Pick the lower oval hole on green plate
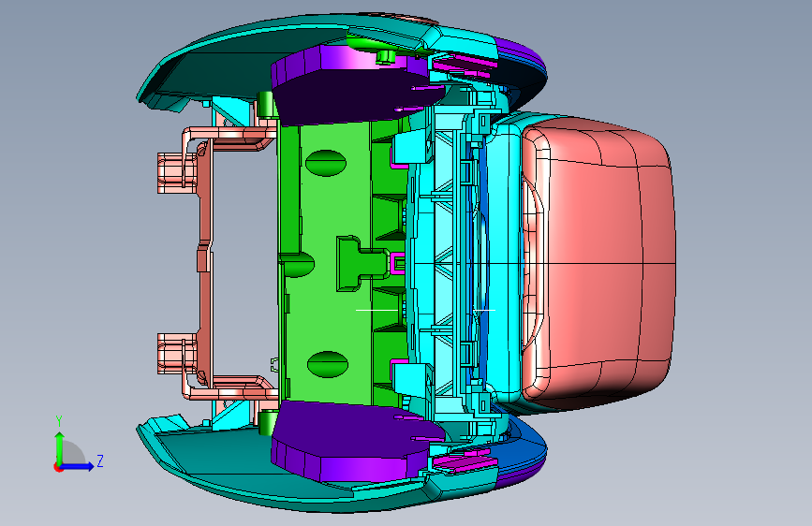Image resolution: width=812 pixels, height=526 pixels. [x=327, y=364]
